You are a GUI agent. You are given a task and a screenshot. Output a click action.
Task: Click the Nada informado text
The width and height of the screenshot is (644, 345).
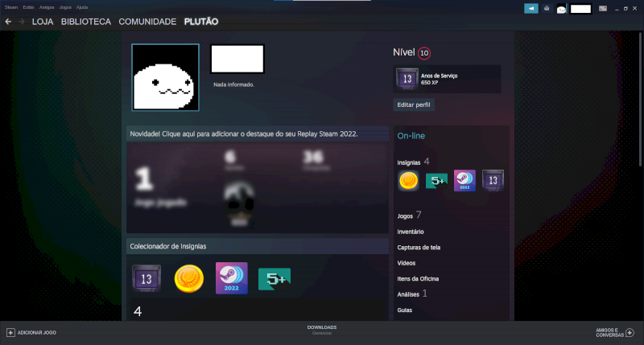click(233, 84)
